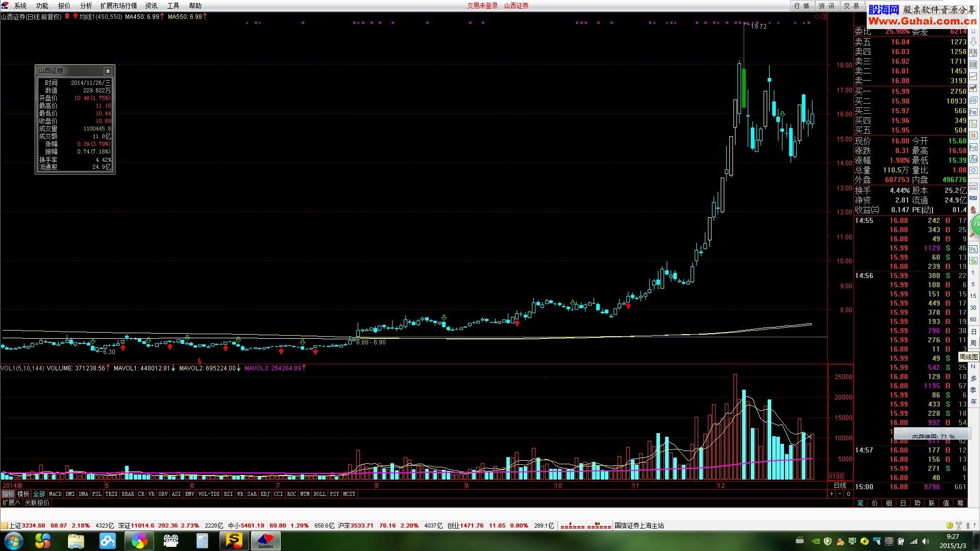Open the 功能 menu
980x551 pixels.
coord(42,6)
